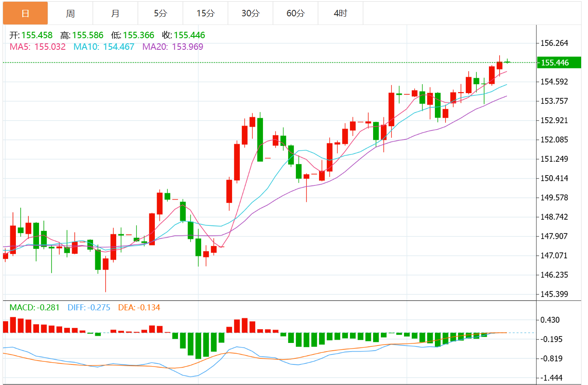Switch to the 周 weekly tab
Image resolution: width=588 pixels, height=385 pixels.
[70, 13]
